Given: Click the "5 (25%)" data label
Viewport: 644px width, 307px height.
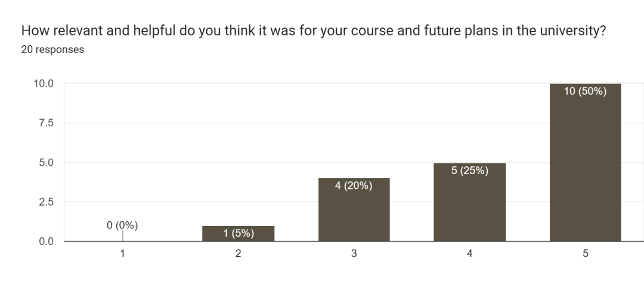Looking at the screenshot, I should (469, 170).
